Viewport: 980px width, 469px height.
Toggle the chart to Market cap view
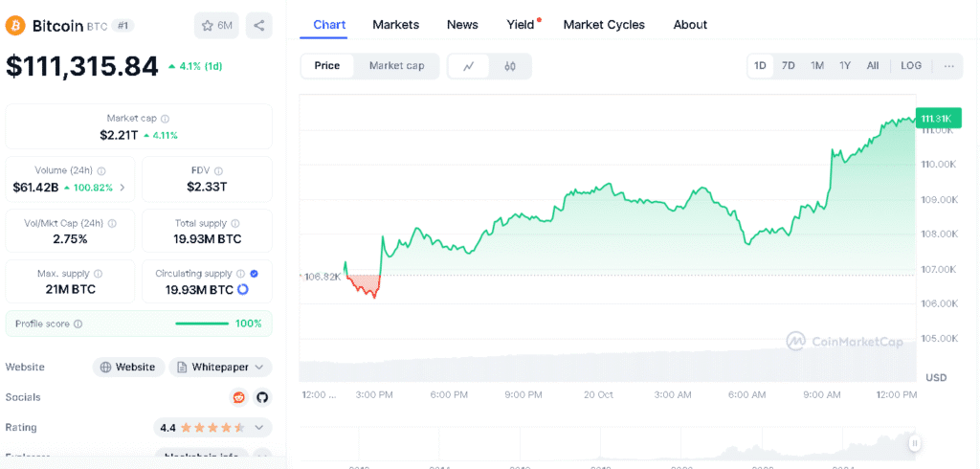click(x=396, y=66)
